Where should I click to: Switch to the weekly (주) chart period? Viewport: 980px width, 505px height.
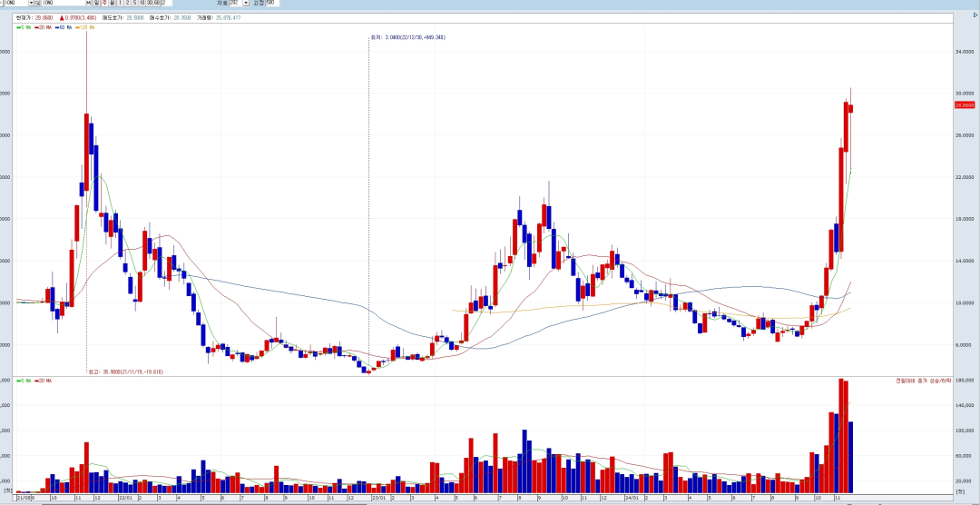(104, 4)
